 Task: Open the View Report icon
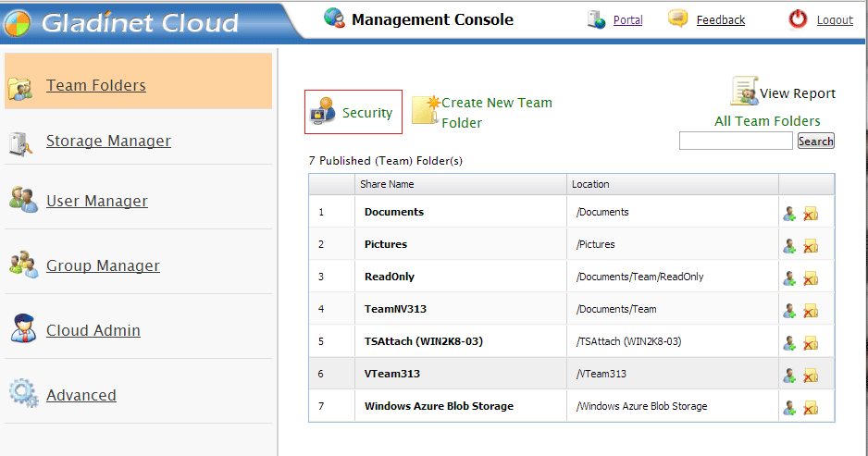coord(744,92)
